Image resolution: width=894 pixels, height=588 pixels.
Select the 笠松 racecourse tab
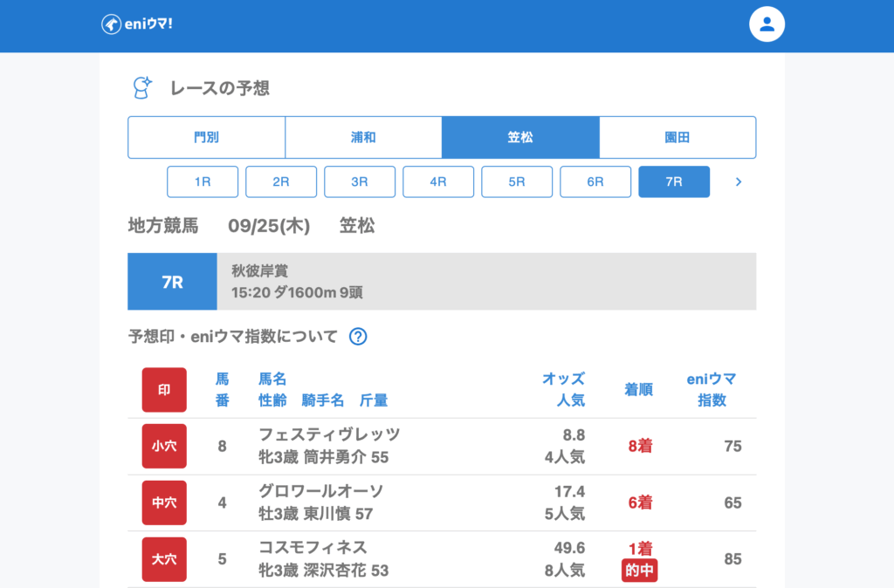coord(520,138)
